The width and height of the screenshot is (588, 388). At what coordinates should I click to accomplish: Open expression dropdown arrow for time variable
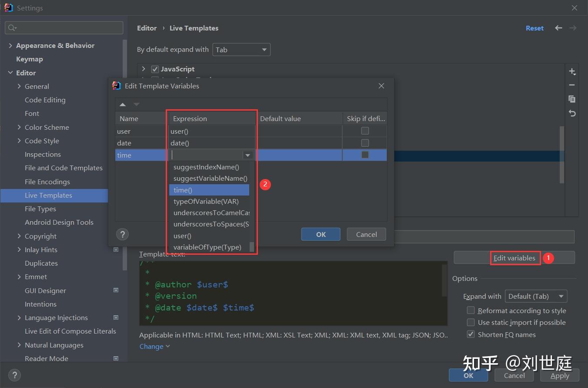click(x=247, y=155)
